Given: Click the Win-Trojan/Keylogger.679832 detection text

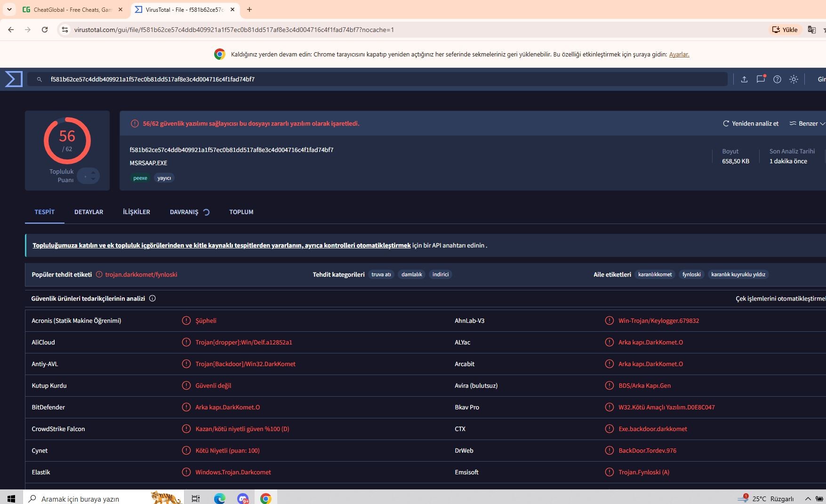Looking at the screenshot, I should 658,320.
